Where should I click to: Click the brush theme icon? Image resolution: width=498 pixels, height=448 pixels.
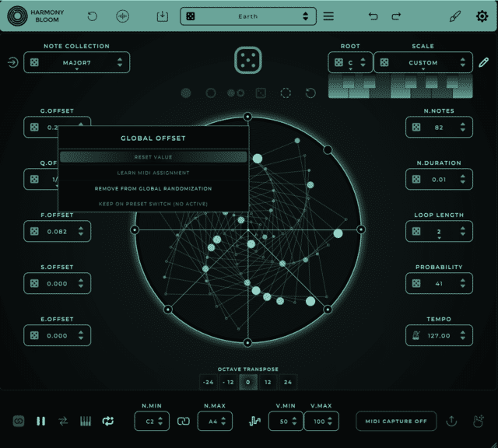point(454,16)
